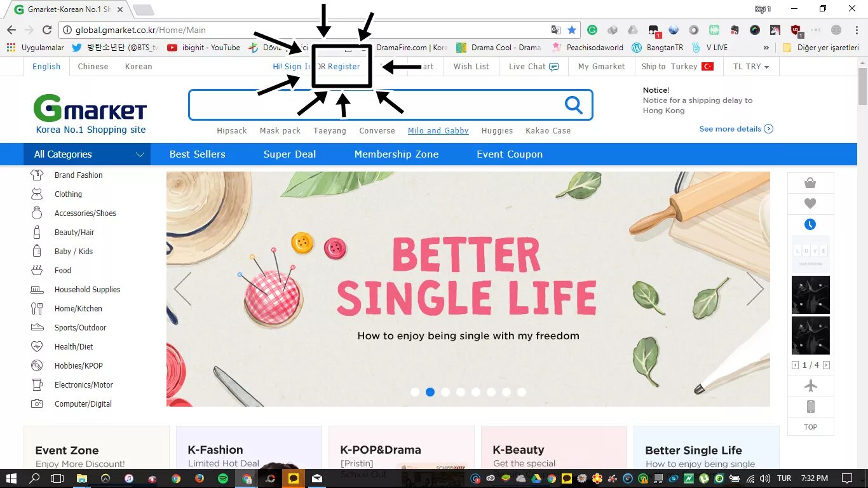Click the shirt icon beside Brand Fashion
The image size is (868, 488).
(37, 175)
